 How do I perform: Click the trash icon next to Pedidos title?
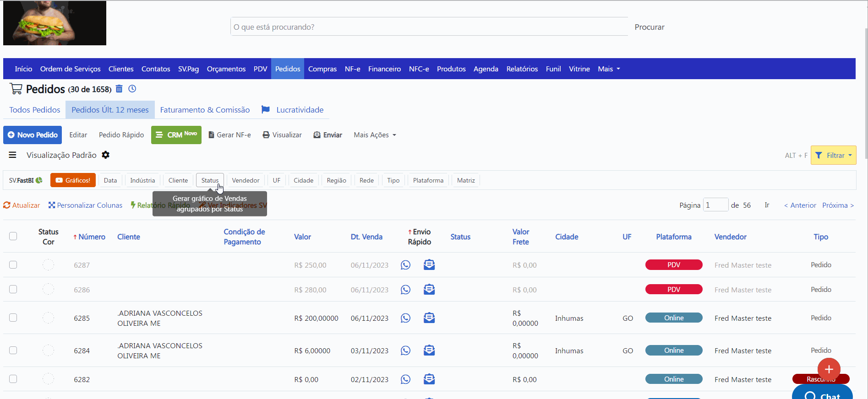[119, 89]
